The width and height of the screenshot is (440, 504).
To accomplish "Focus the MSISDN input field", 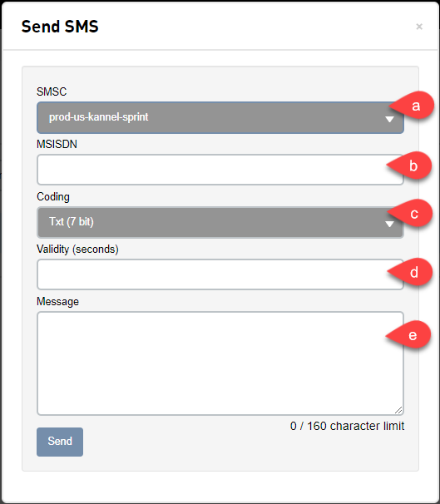I will click(220, 170).
